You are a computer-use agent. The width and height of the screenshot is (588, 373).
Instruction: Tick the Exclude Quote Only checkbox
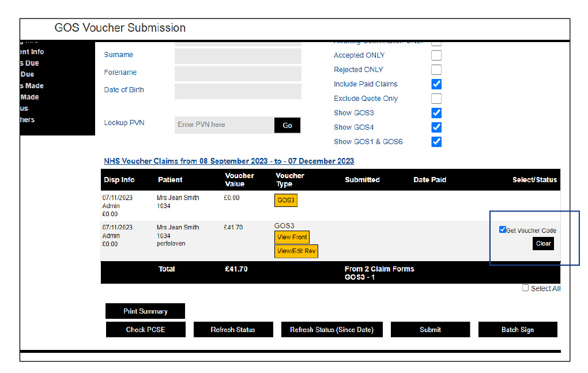[436, 99]
